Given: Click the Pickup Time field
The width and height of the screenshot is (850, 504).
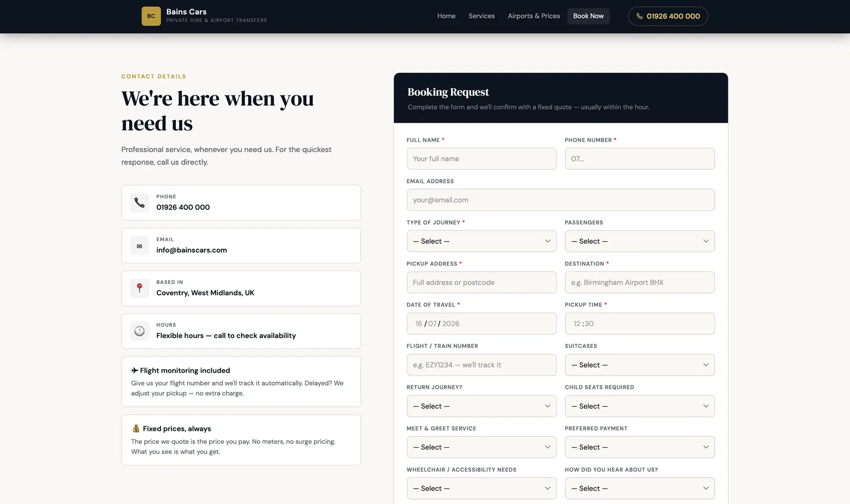Looking at the screenshot, I should pos(640,323).
